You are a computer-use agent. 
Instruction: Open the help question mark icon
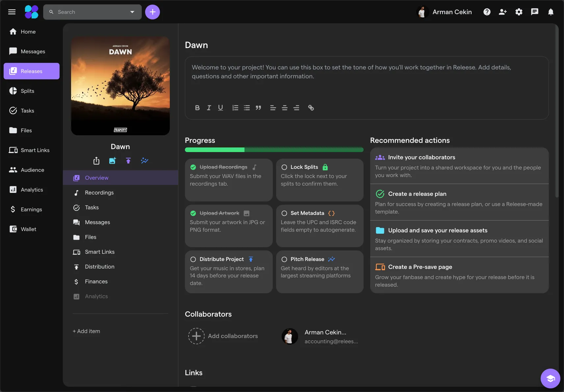tap(487, 12)
